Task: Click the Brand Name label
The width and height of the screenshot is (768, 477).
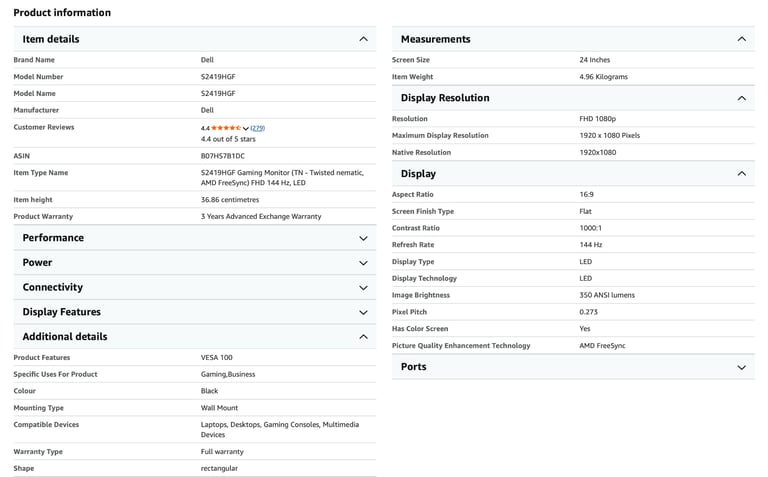Action: click(x=34, y=60)
